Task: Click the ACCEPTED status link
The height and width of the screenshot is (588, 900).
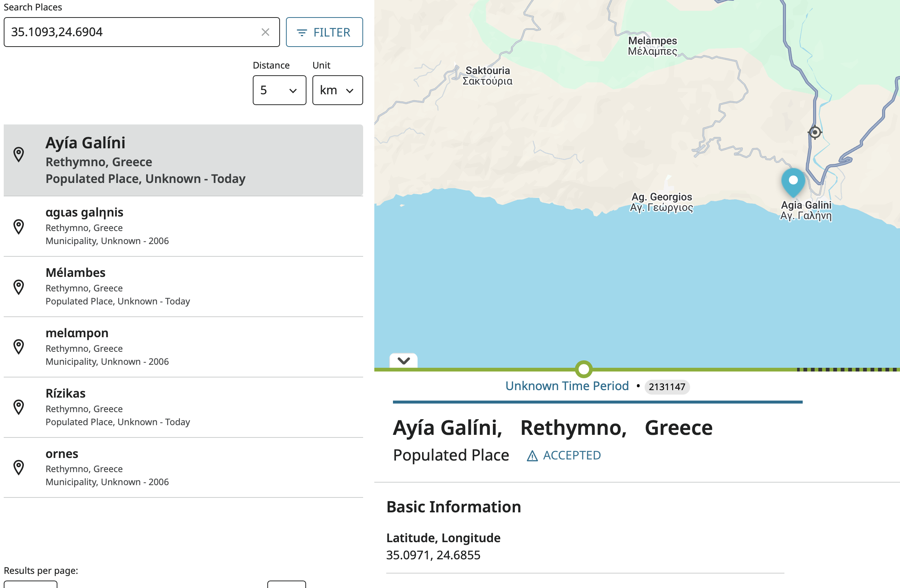Action: pyautogui.click(x=572, y=455)
